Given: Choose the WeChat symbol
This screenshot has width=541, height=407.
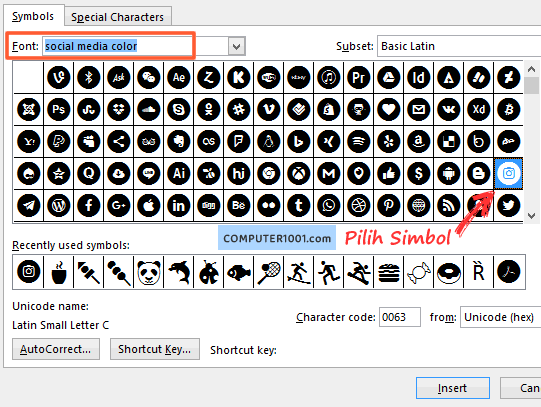Looking at the screenshot, I should 149,77.
